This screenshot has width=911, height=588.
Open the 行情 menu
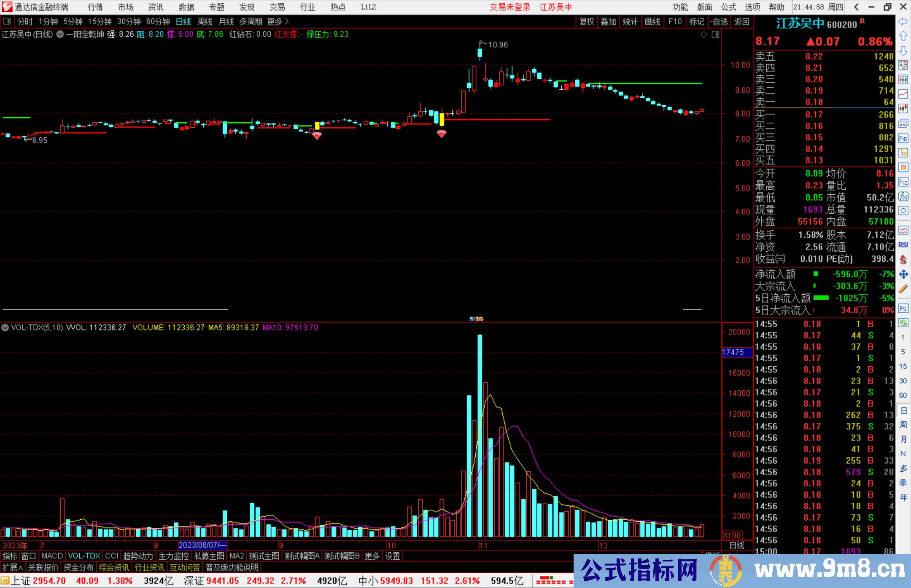coord(95,7)
